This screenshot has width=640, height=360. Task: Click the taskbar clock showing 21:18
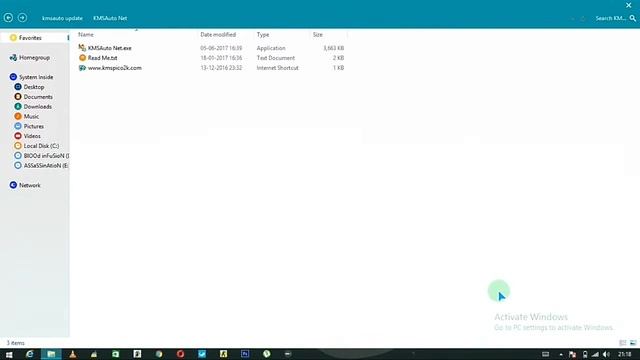624,354
